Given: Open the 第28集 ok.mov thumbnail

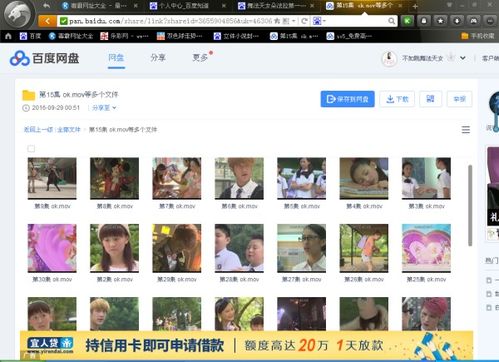Looking at the screenshot, I should 239,248.
